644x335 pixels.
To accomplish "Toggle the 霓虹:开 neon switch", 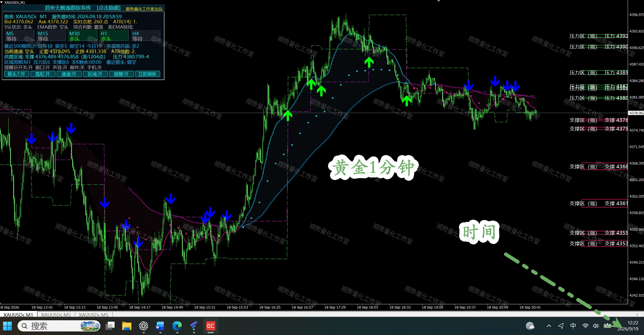I will point(43,74).
